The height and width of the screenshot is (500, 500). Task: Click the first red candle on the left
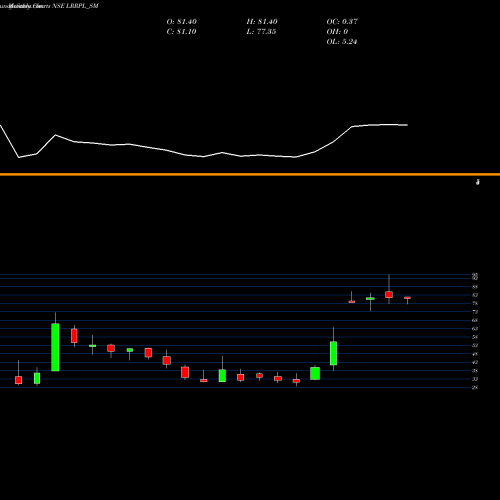click(x=18, y=380)
